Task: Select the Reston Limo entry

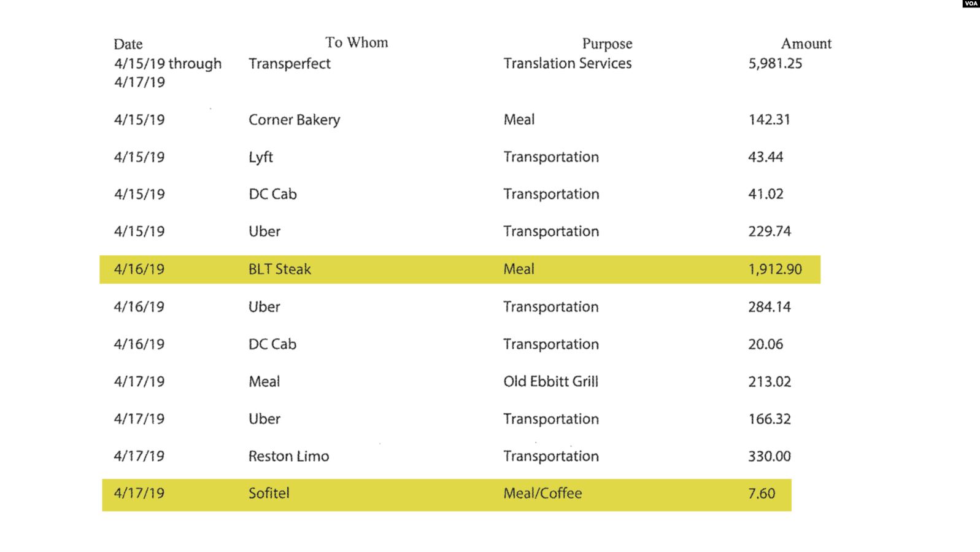Action: [288, 456]
